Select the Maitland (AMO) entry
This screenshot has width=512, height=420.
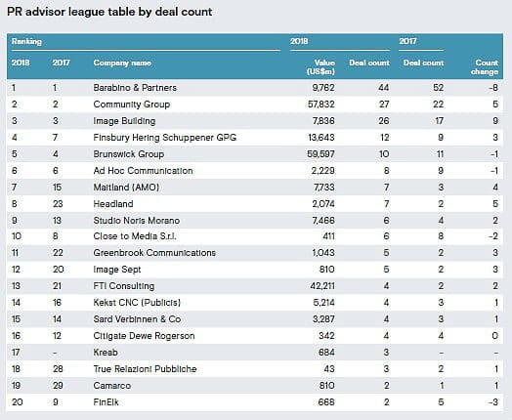pos(126,187)
